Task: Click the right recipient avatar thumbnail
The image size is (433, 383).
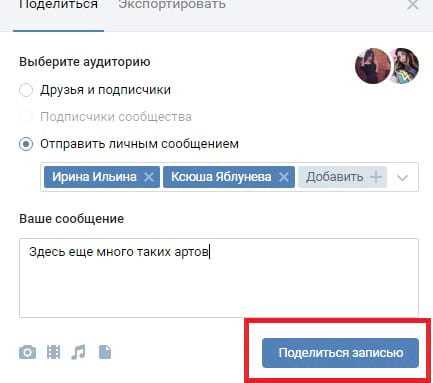Action: pyautogui.click(x=405, y=66)
